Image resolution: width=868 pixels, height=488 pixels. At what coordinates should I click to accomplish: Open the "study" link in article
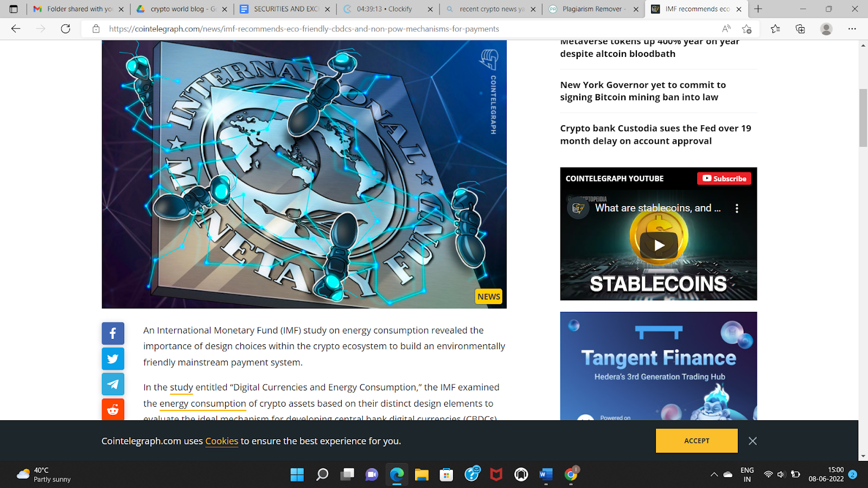tap(182, 387)
